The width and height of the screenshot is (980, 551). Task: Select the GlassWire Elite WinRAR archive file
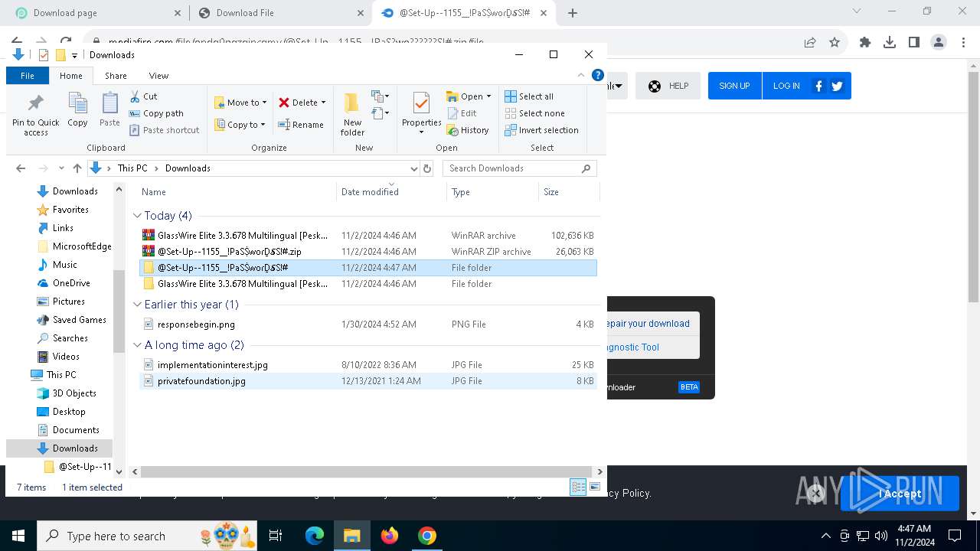tap(368, 236)
